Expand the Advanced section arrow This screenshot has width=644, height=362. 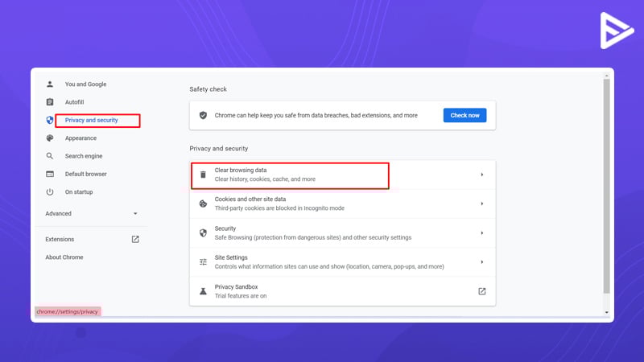(x=135, y=213)
